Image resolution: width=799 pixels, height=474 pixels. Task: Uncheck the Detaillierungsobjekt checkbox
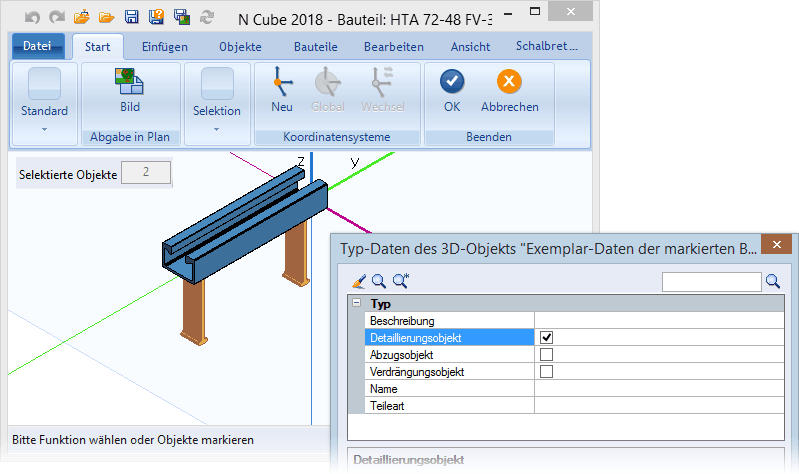pos(546,337)
